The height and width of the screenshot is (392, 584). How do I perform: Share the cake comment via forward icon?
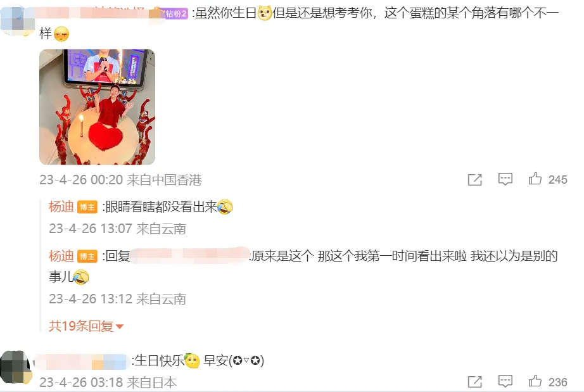[x=475, y=180]
